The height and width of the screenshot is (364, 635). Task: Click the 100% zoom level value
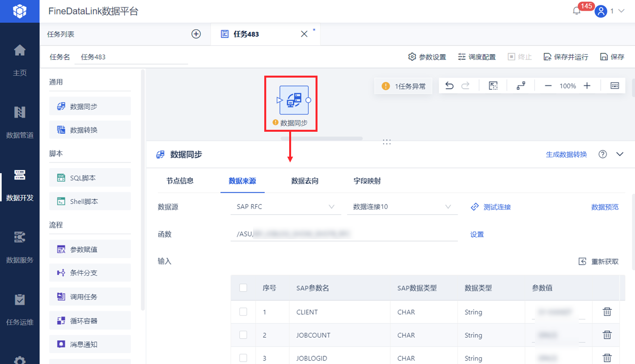[x=568, y=86]
